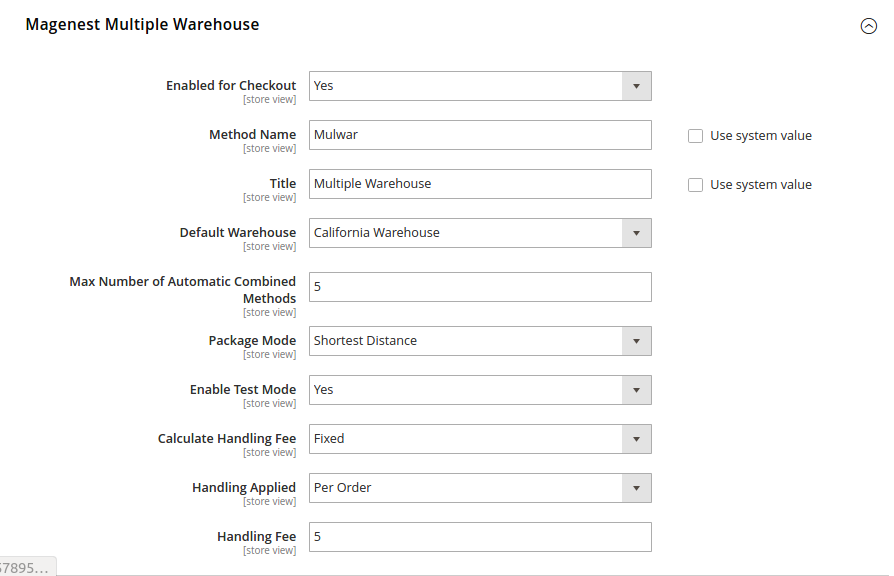Check Use system value for Method Name

695,136
